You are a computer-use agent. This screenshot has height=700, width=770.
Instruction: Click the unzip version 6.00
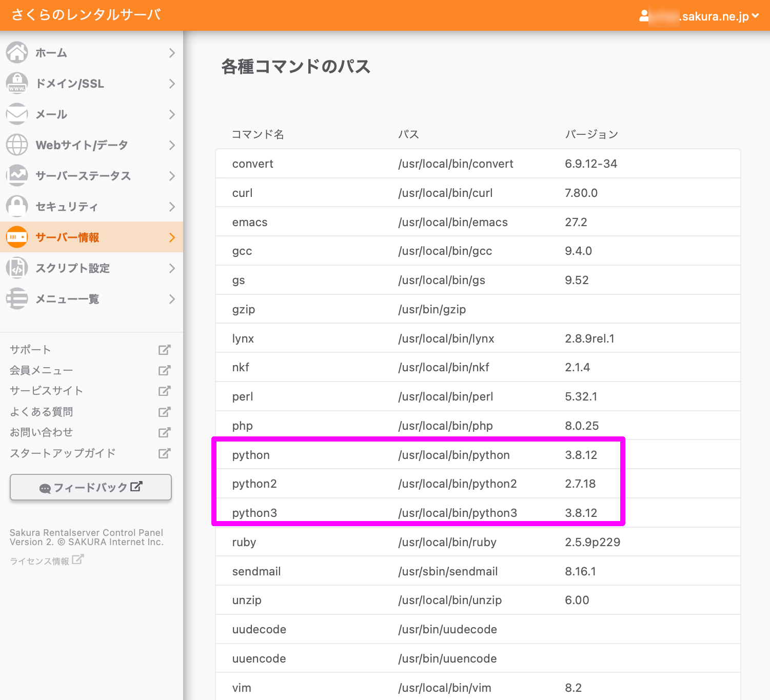tap(577, 600)
